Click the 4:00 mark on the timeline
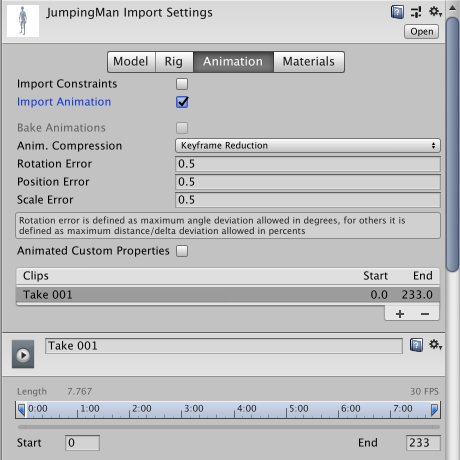 click(247, 409)
